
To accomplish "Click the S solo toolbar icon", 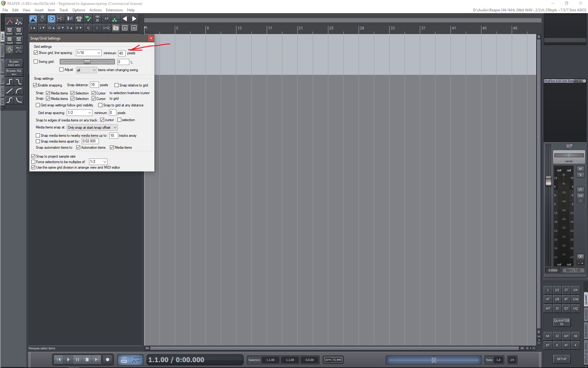I will point(125,28).
